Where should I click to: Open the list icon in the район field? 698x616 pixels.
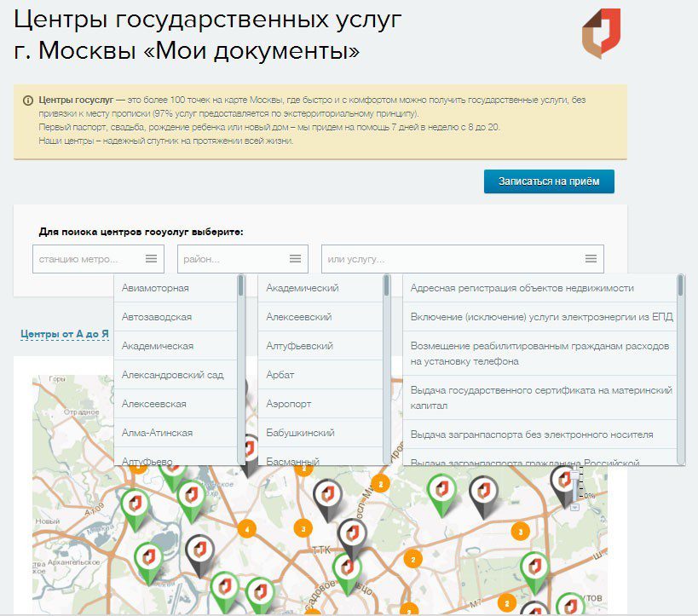pos(295,259)
